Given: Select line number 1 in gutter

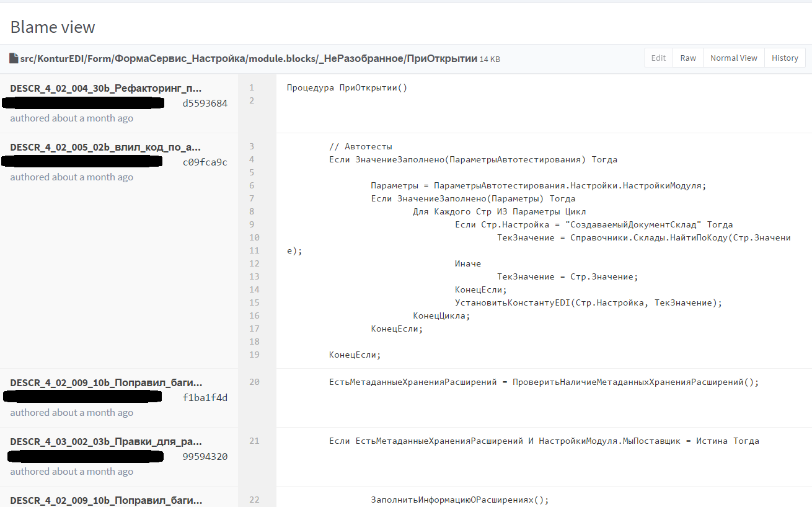Looking at the screenshot, I should pyautogui.click(x=252, y=87).
